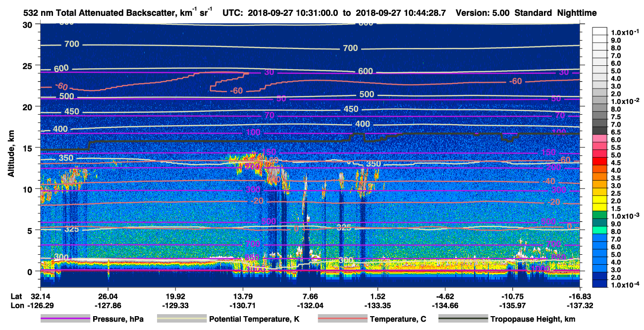This screenshot has height=330, width=644.
Task: Click latitude value '1.52'
Action: [x=378, y=296]
